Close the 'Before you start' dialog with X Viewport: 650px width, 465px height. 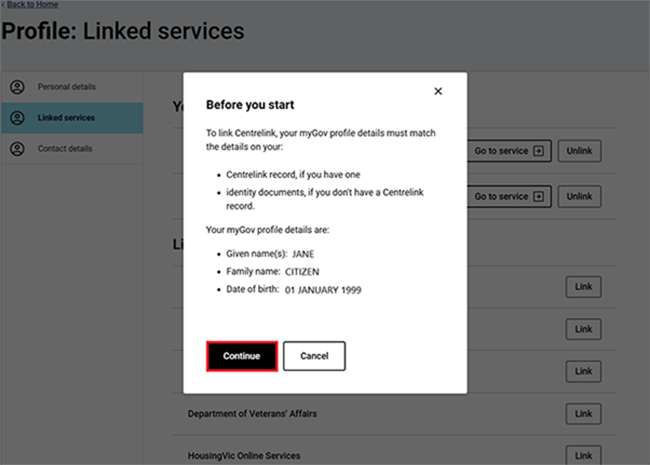pyautogui.click(x=438, y=91)
